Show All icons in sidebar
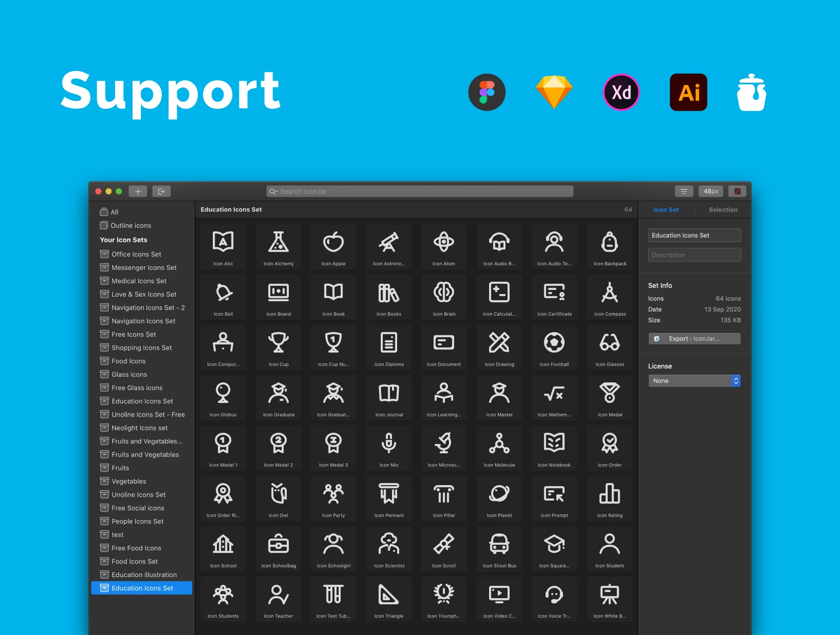This screenshot has width=840, height=635. click(x=142, y=212)
